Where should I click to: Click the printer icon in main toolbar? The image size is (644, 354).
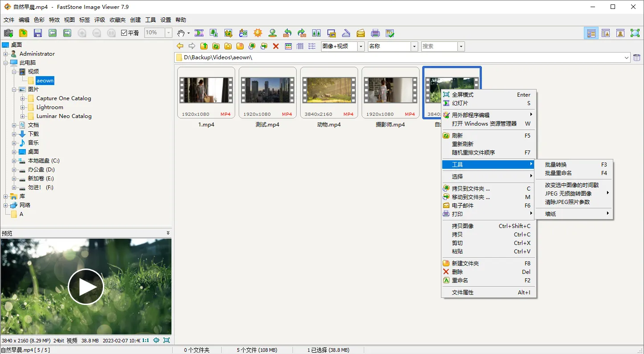click(x=375, y=33)
